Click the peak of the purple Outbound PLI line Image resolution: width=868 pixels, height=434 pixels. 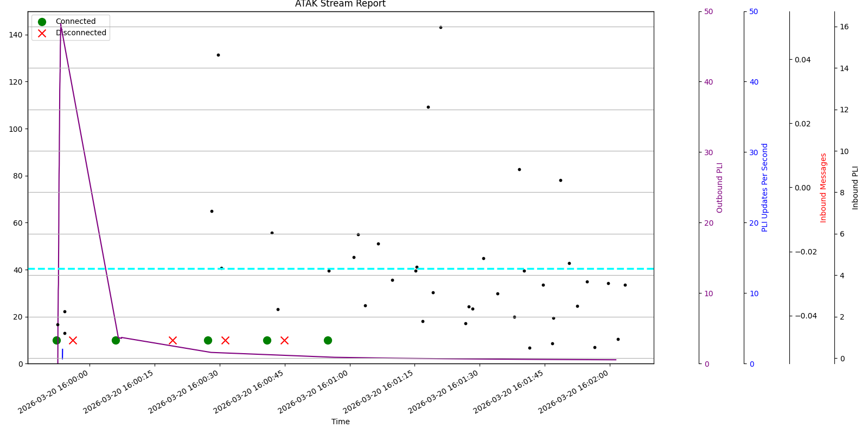pos(61,24)
